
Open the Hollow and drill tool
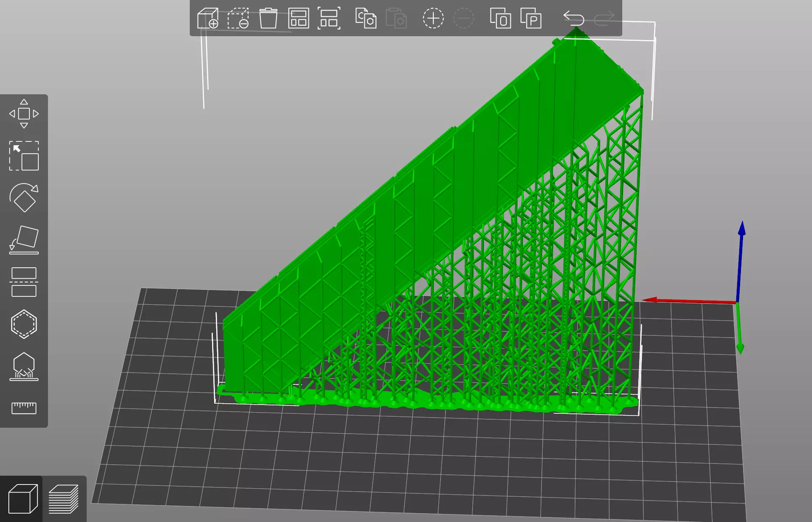pyautogui.click(x=24, y=324)
